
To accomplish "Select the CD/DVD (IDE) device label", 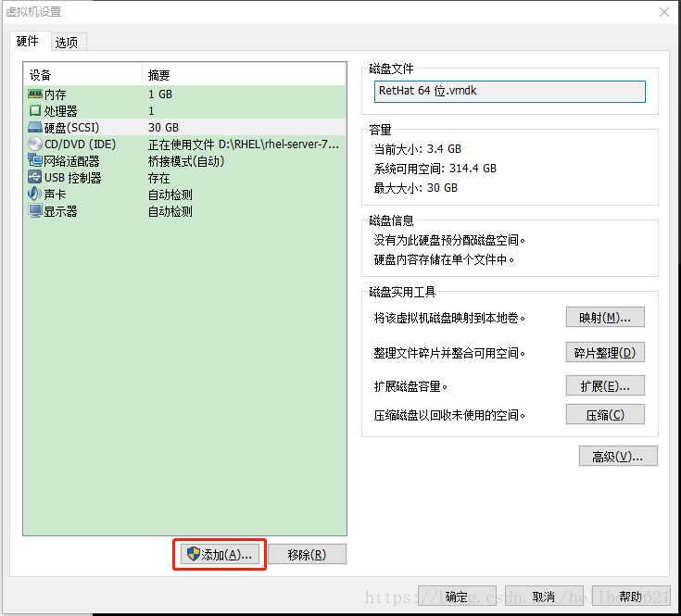I will [x=81, y=145].
